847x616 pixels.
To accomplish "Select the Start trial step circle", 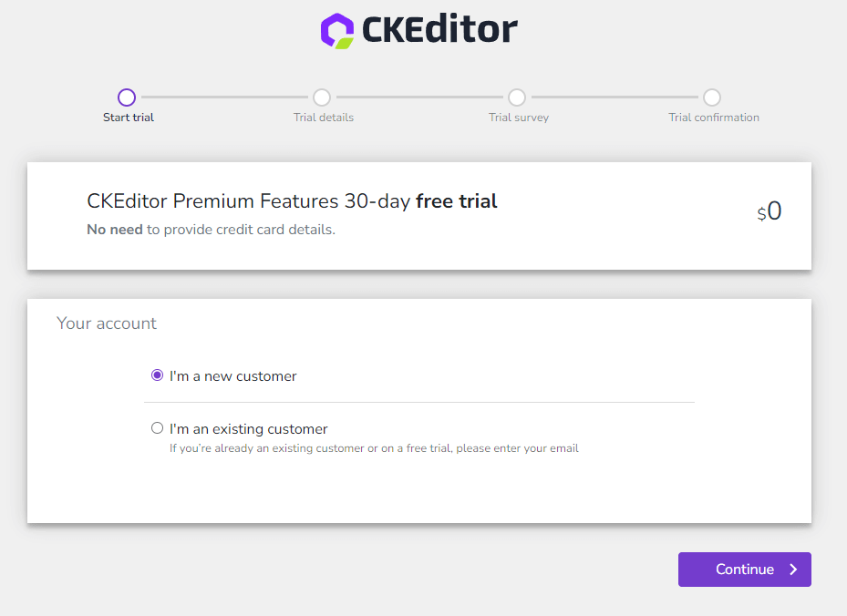I will 127,98.
